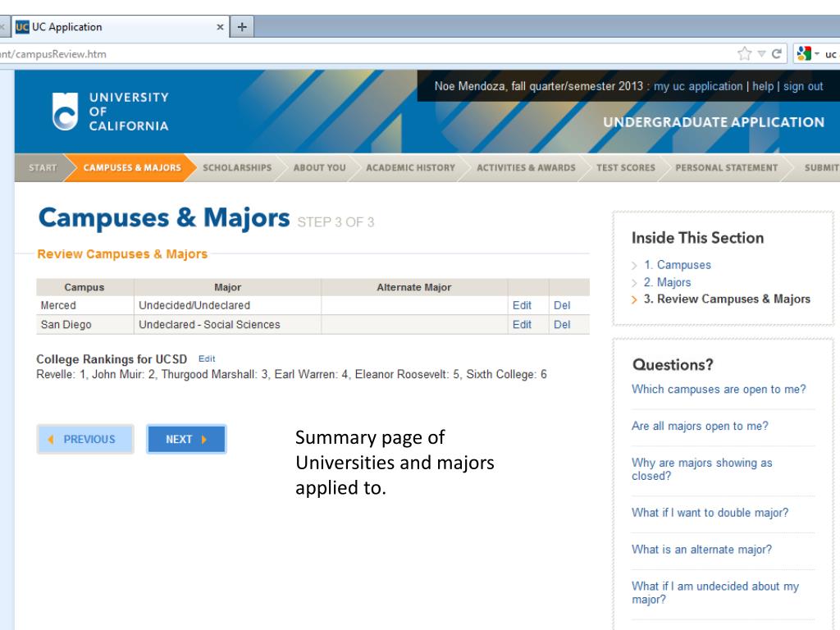Open search engine selector Google icon
The height and width of the screenshot is (630, 840).
click(x=804, y=53)
